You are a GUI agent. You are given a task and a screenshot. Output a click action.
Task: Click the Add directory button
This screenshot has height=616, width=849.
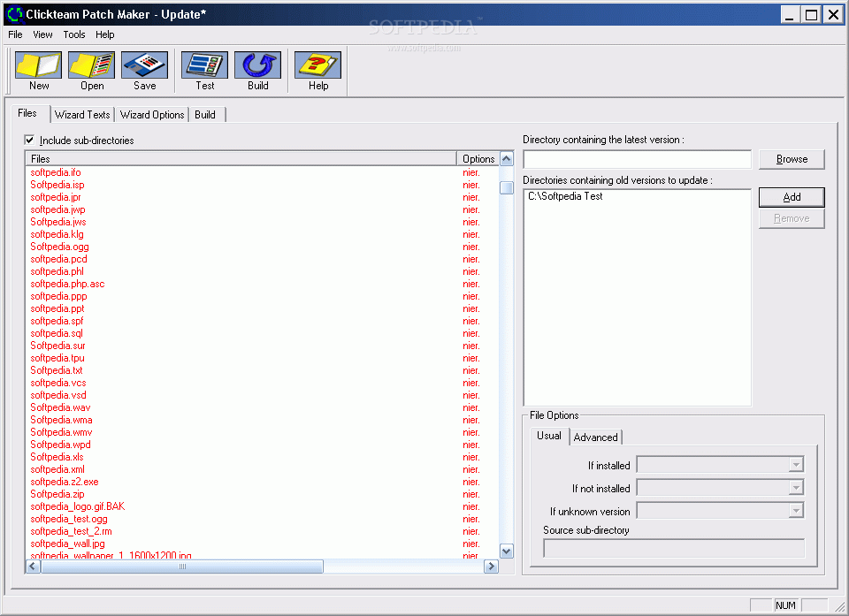pyautogui.click(x=792, y=197)
